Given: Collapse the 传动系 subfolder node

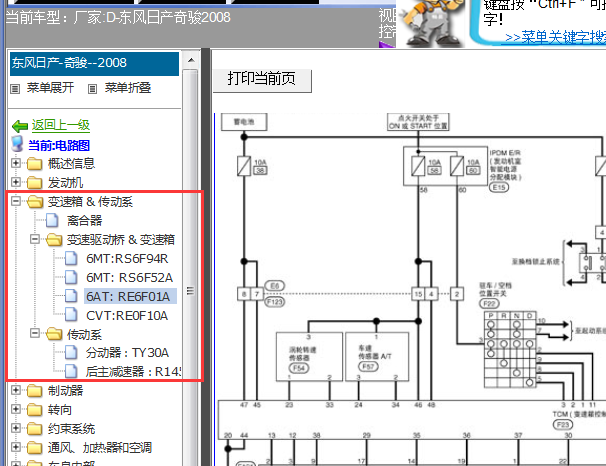Looking at the screenshot, I should click(35, 333).
